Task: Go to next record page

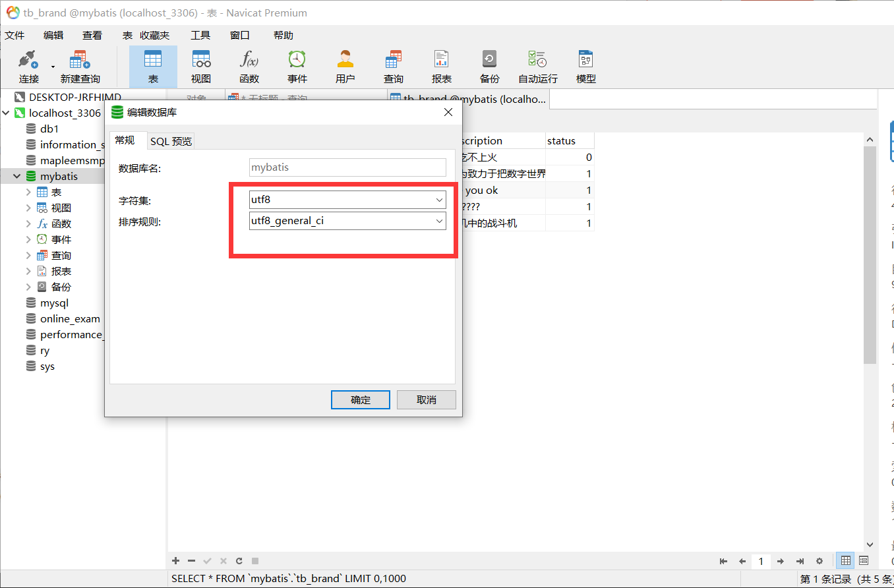Action: pos(781,562)
